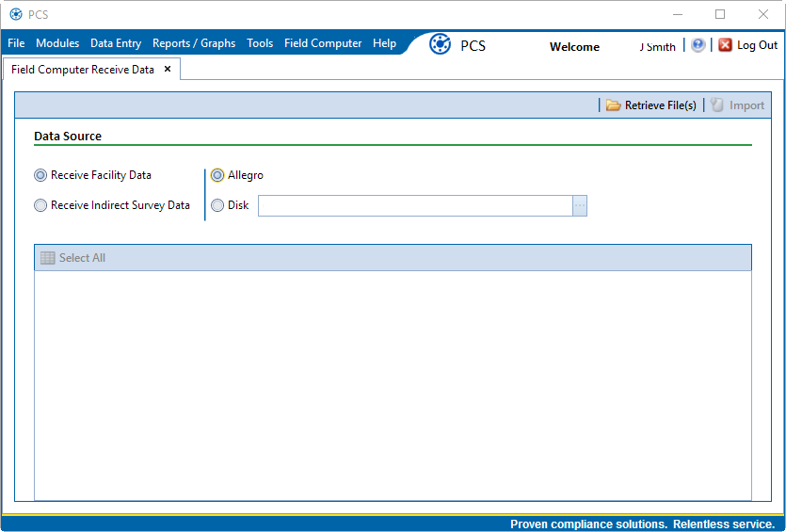
Task: Open the Reports / Graphs menu
Action: click(194, 43)
